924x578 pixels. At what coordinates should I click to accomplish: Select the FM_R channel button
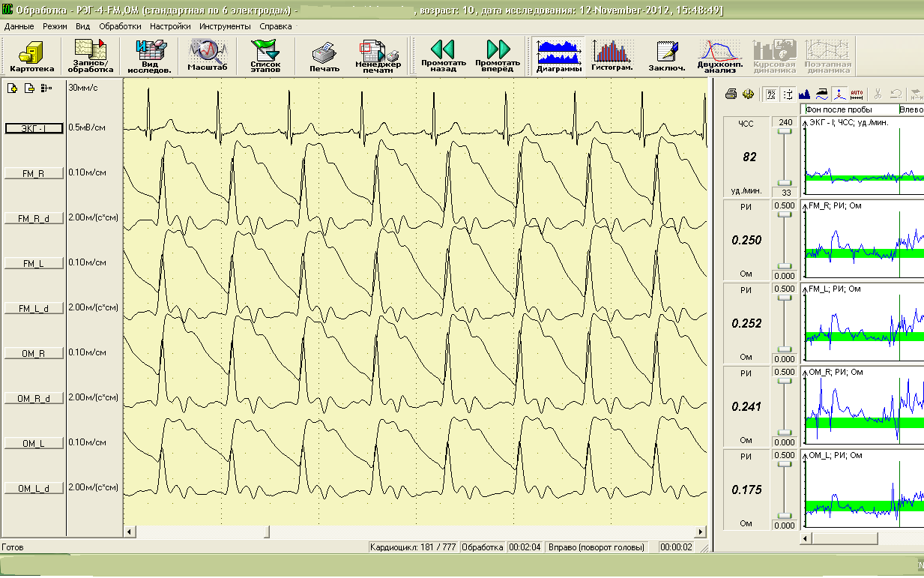[x=34, y=173]
